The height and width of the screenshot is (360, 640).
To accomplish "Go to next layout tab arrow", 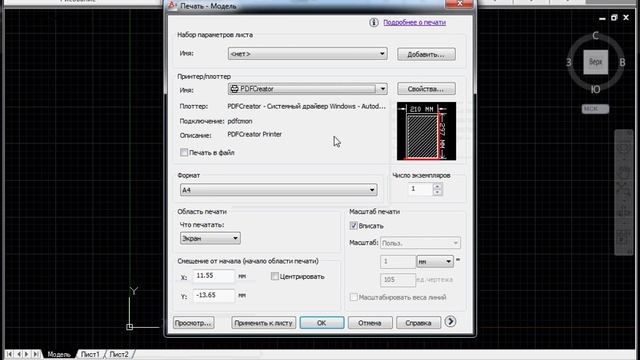I will (x=27, y=354).
